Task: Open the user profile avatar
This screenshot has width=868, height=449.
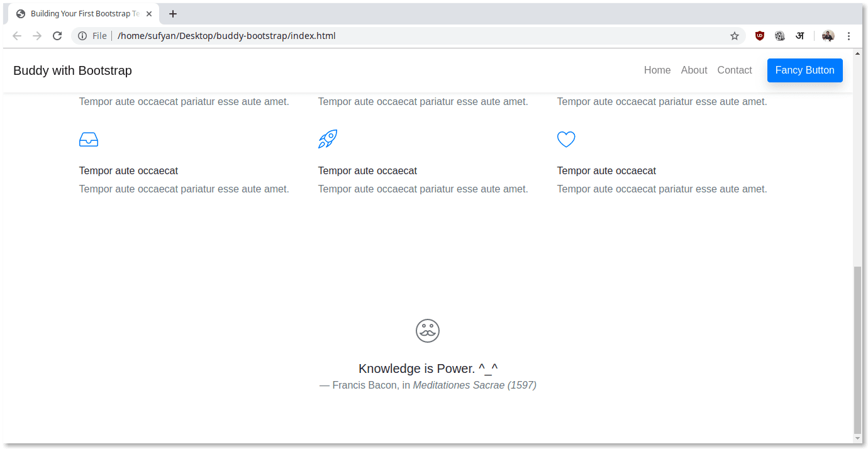Action: coord(828,36)
